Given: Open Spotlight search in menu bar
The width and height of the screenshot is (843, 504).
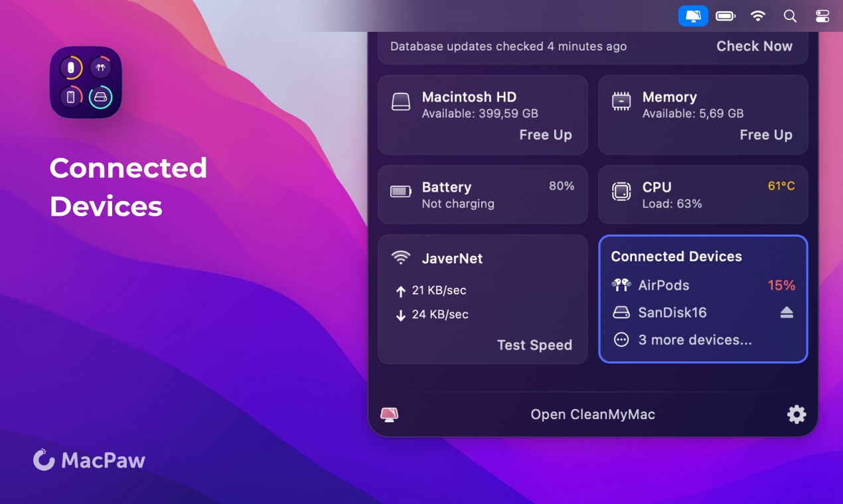Looking at the screenshot, I should 790,16.
